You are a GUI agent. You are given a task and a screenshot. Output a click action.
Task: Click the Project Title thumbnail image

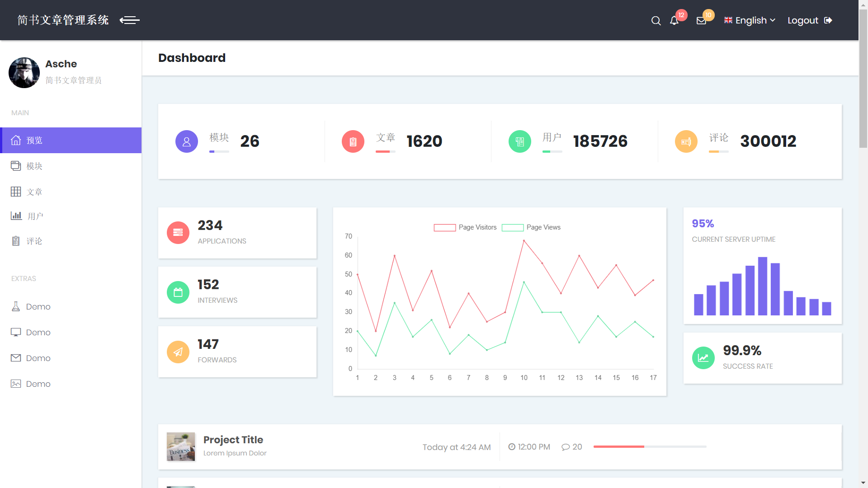tap(181, 446)
